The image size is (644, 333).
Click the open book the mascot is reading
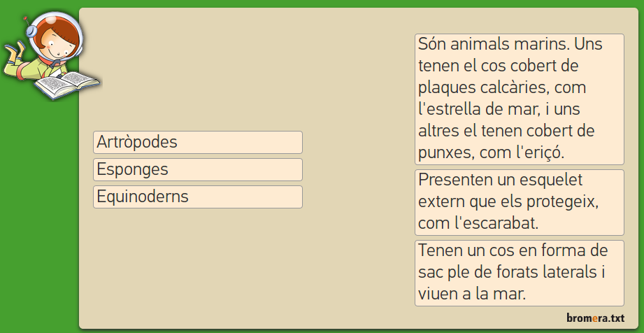(67, 84)
